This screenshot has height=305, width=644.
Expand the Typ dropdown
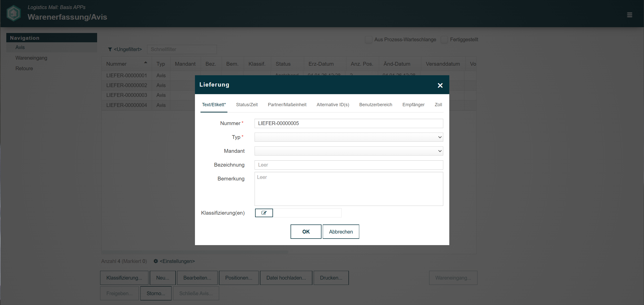click(x=349, y=137)
